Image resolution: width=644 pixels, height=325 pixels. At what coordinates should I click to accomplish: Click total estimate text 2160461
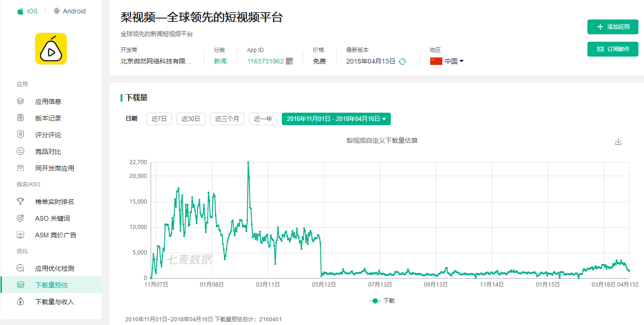270,319
